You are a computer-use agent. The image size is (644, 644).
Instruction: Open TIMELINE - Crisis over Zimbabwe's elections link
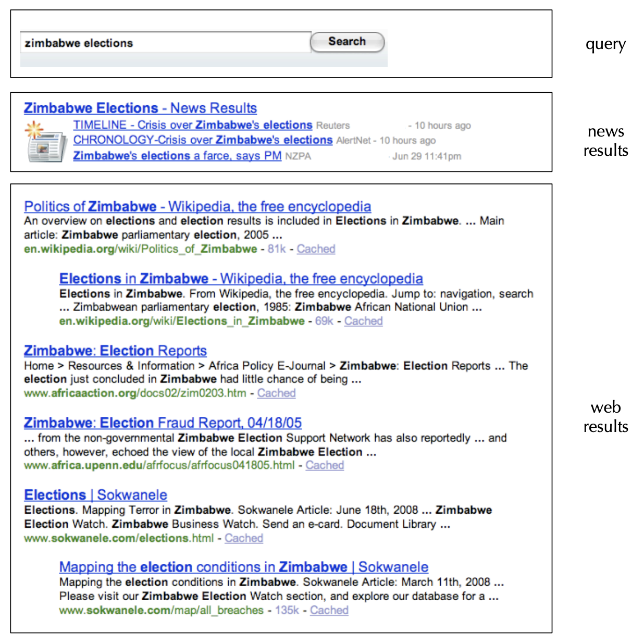[193, 125]
